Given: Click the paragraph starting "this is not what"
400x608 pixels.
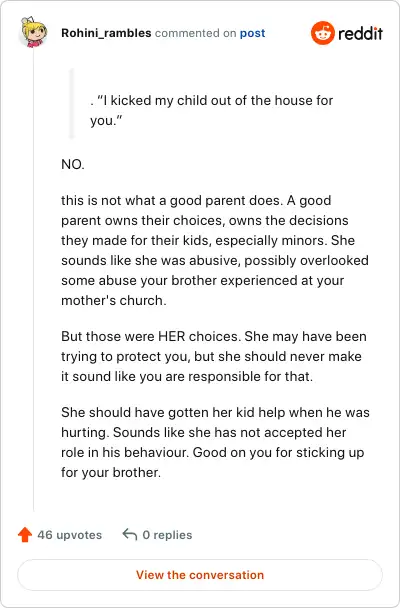Looking at the screenshot, I should pyautogui.click(x=215, y=250).
